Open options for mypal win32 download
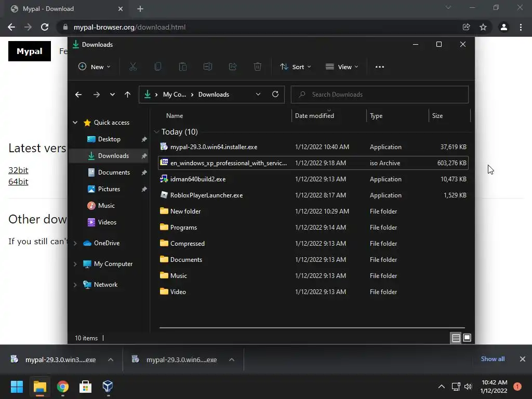This screenshot has width=532, height=399. coord(111,360)
